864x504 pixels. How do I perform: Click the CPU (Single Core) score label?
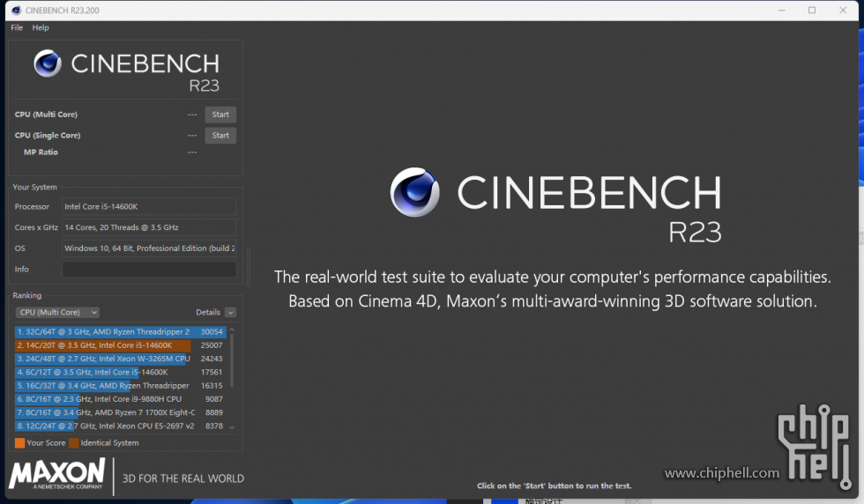click(48, 136)
